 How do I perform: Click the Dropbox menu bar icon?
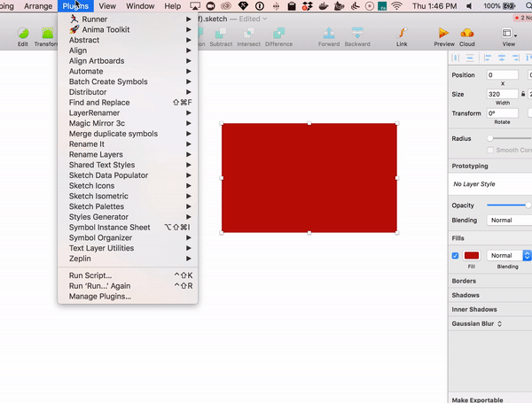(x=308, y=6)
